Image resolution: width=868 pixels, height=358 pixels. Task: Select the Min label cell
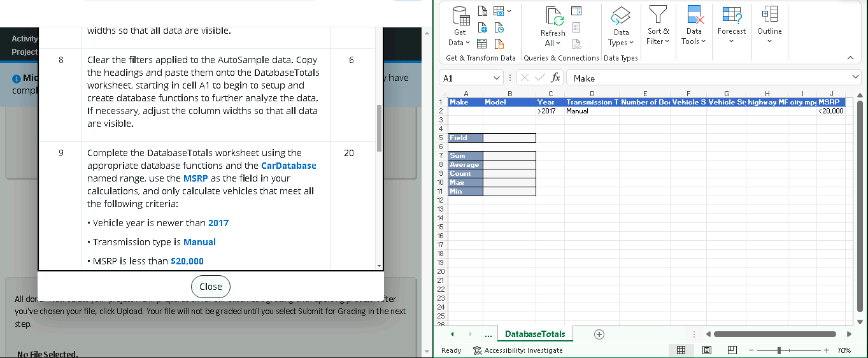tap(466, 191)
